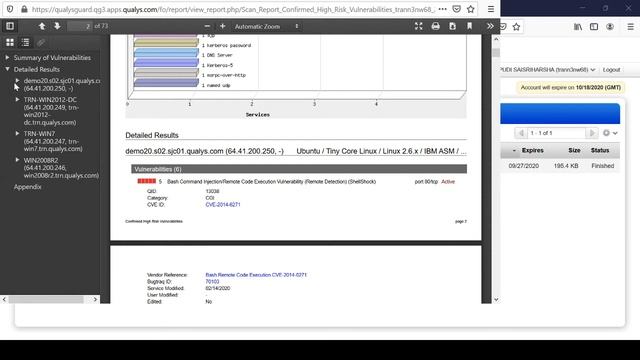640x360 pixels.
Task: Expand TRN-WIN7 outline entry
Action: pos(17,133)
